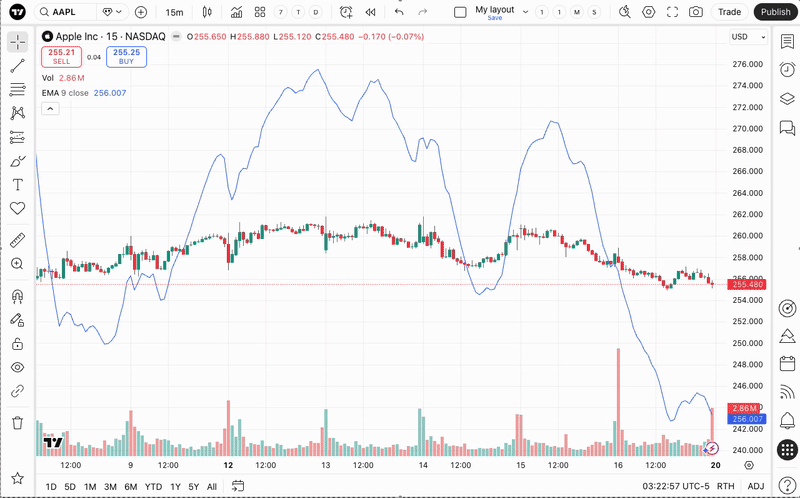Select the brush drawing tool
The width and height of the screenshot is (800, 498).
(17, 161)
